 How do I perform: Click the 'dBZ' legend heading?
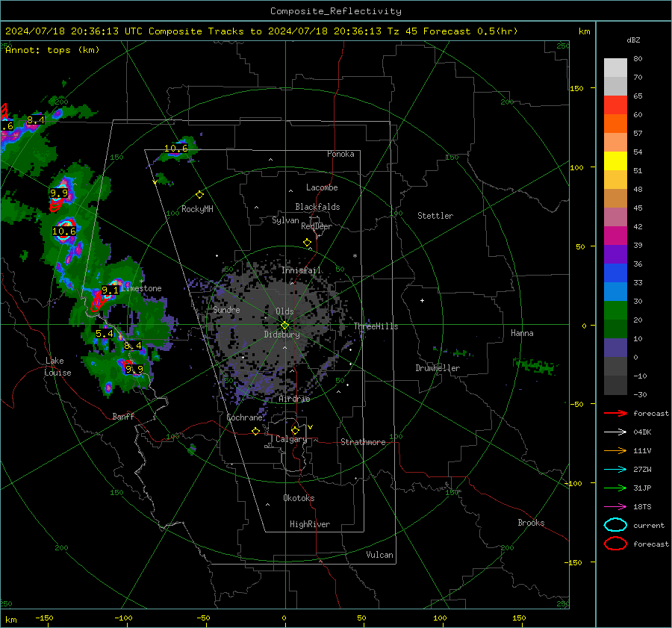pyautogui.click(x=633, y=40)
